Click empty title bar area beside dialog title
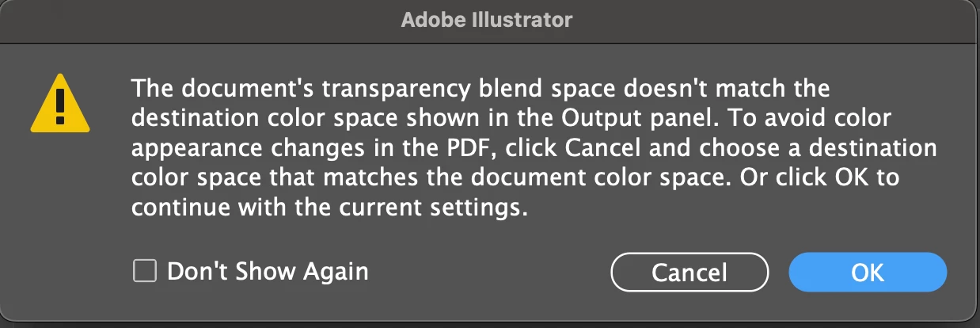Screen dimensions: 980x328 pyautogui.click(x=752, y=20)
